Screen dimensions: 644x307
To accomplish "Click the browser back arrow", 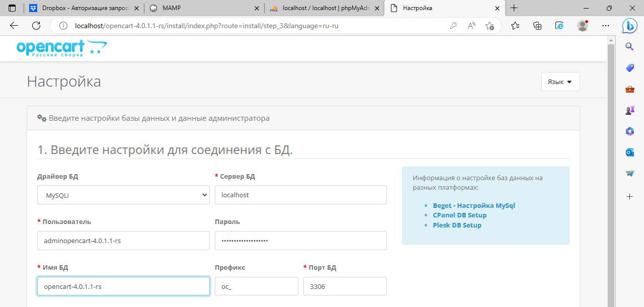I will tap(14, 26).
